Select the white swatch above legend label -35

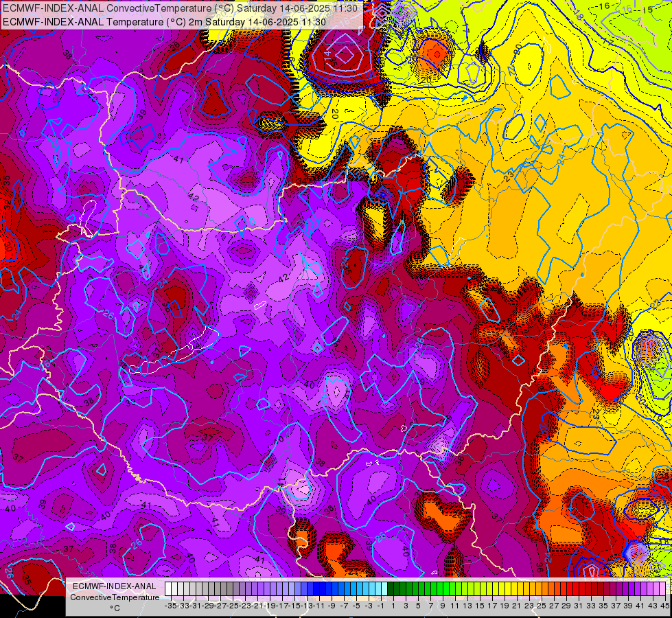pyautogui.click(x=168, y=588)
